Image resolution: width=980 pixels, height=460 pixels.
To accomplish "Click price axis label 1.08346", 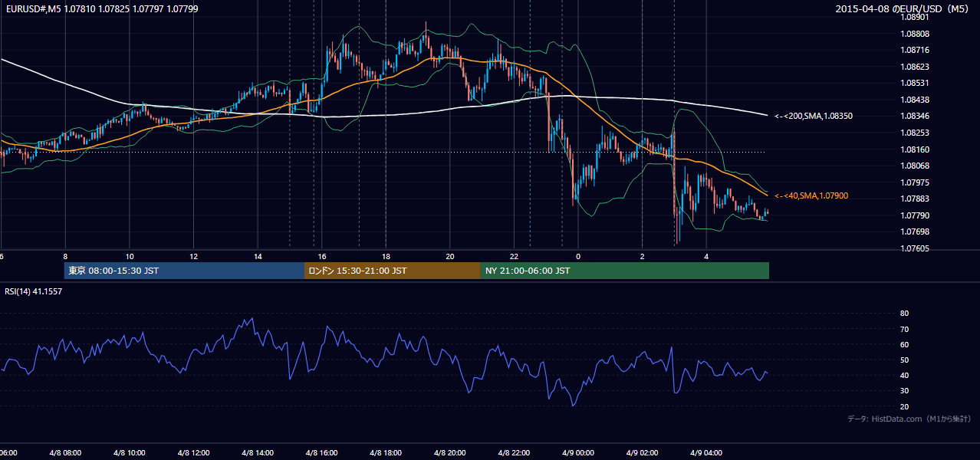I will [x=915, y=116].
